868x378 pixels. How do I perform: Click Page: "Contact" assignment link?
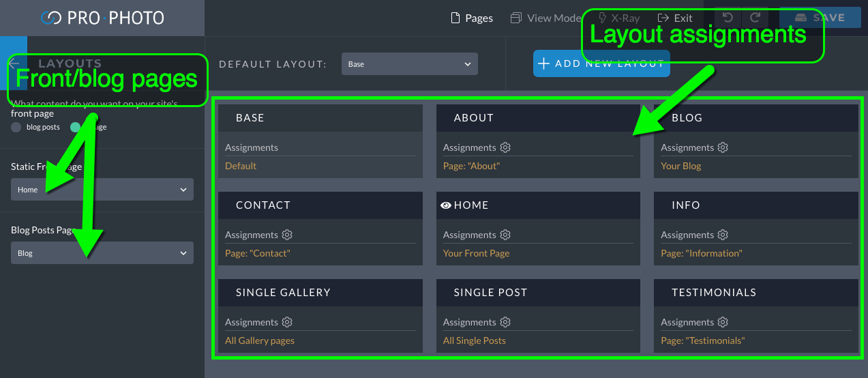258,253
